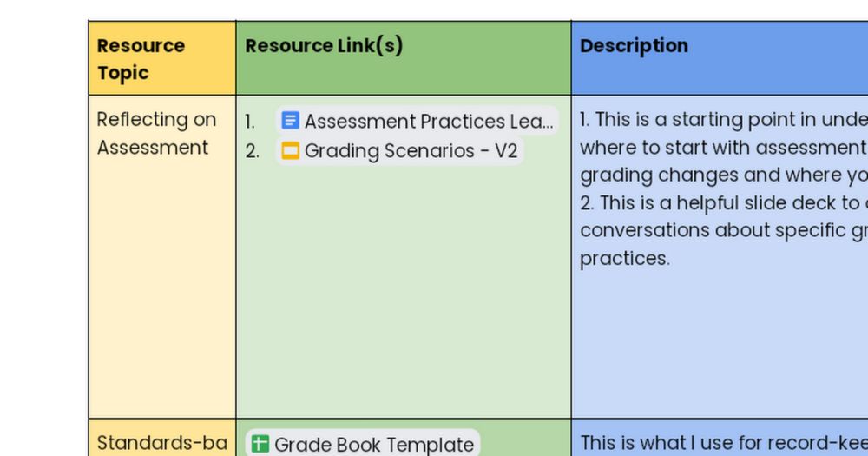This screenshot has height=456, width=868.
Task: Click list number 2 in resource links
Action: click(252, 151)
